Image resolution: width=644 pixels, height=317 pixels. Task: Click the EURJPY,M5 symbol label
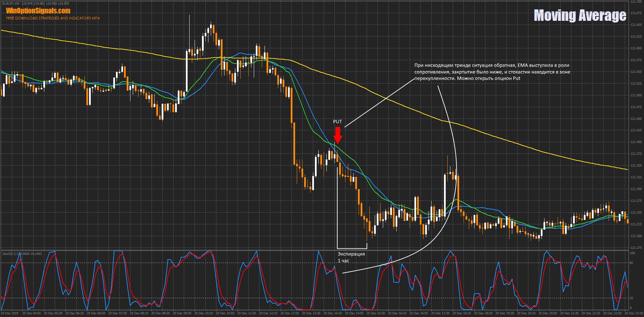click(11, 4)
